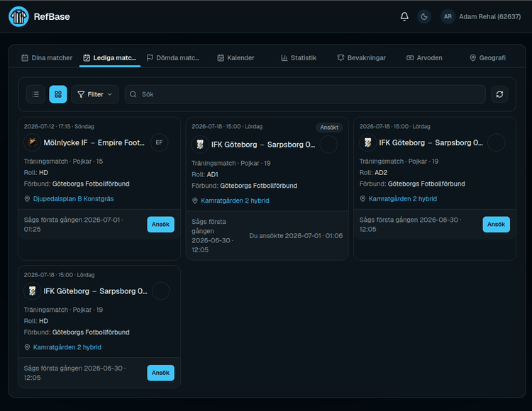The image size is (532, 411).
Task: Open the AR user avatar
Action: coord(448,16)
